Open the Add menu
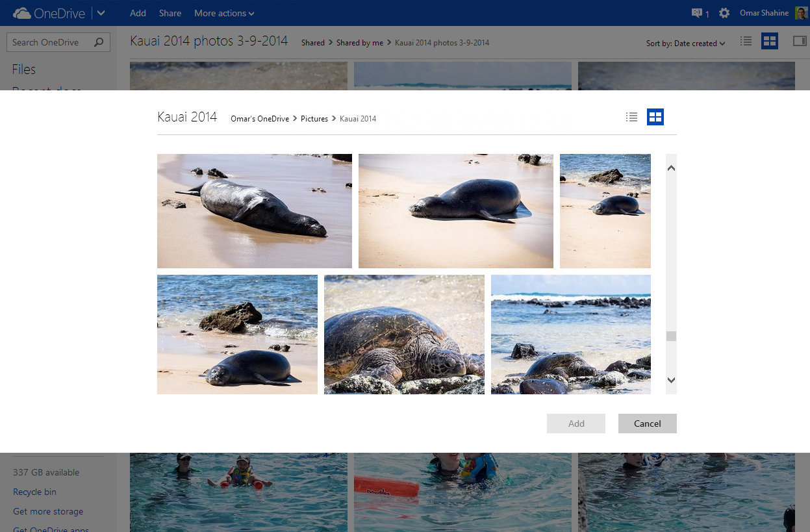The width and height of the screenshot is (810, 532). [x=138, y=12]
